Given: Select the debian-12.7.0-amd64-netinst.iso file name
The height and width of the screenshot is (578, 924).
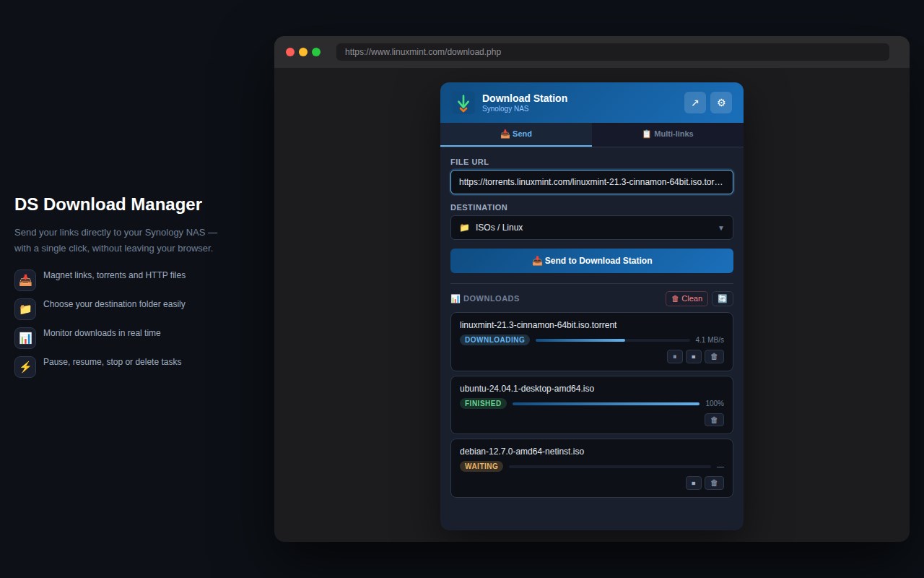Looking at the screenshot, I should [x=522, y=452].
